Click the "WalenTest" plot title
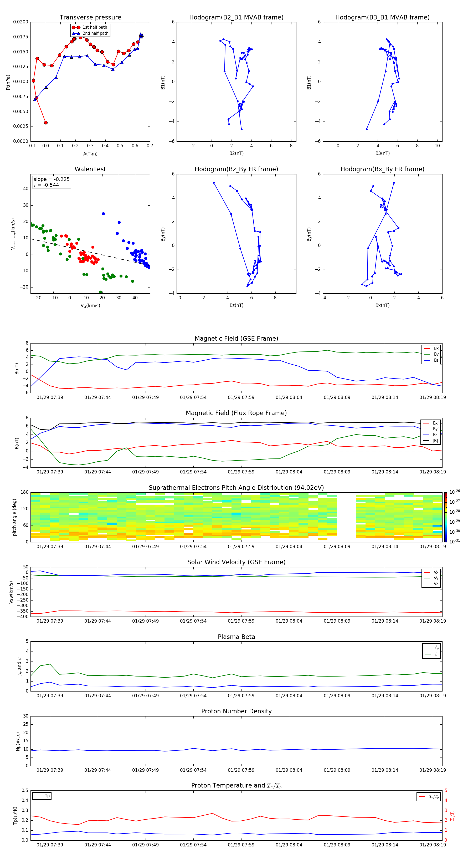The width and height of the screenshot is (473, 868). [x=90, y=169]
